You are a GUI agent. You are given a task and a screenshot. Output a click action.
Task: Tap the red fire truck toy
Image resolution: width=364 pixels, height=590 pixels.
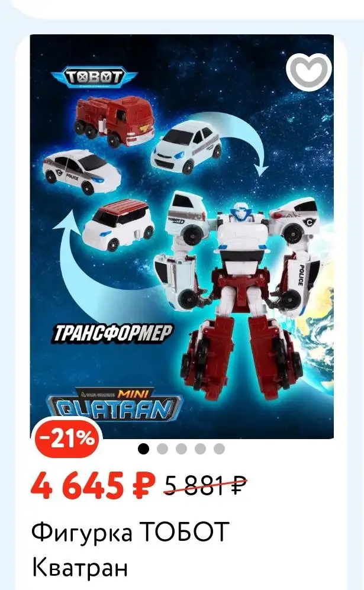pos(114,120)
